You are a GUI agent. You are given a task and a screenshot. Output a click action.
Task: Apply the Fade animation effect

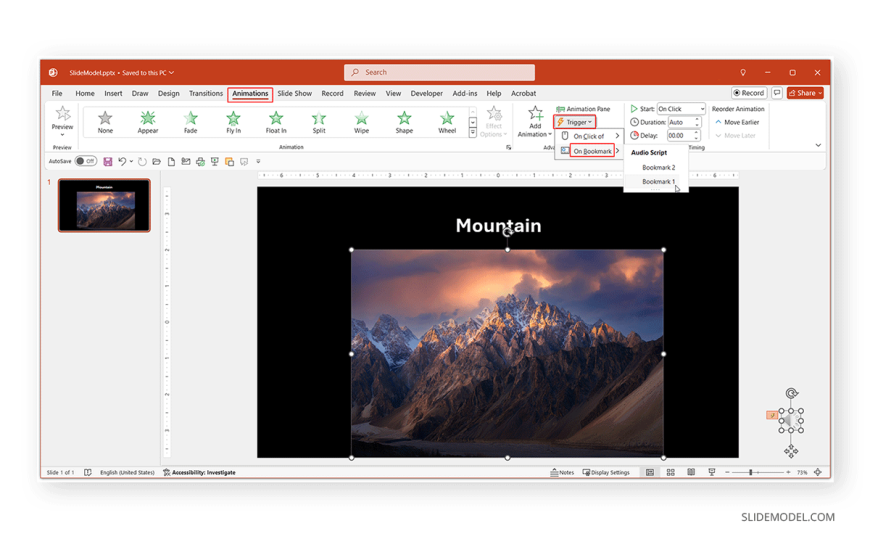[x=190, y=122]
